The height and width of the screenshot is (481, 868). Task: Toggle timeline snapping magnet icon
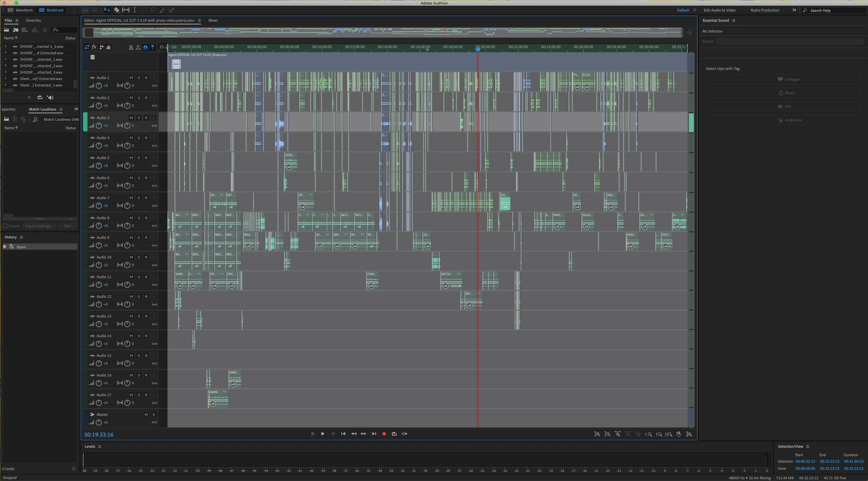(x=145, y=47)
